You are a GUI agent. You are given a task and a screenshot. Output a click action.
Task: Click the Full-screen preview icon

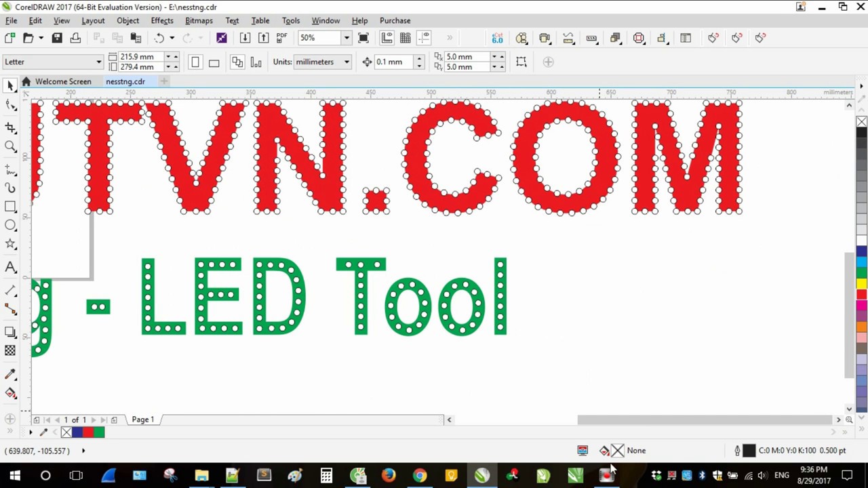pos(363,38)
